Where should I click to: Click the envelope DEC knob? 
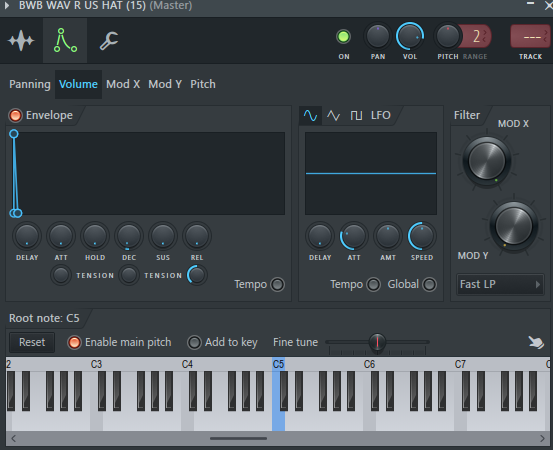coord(129,236)
